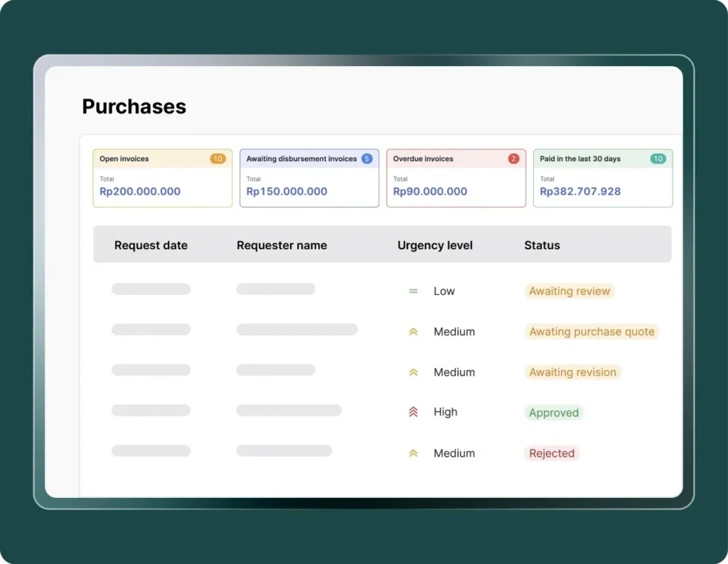Click the Awaiting review status pill
The height and width of the screenshot is (564, 728).
[x=569, y=291]
